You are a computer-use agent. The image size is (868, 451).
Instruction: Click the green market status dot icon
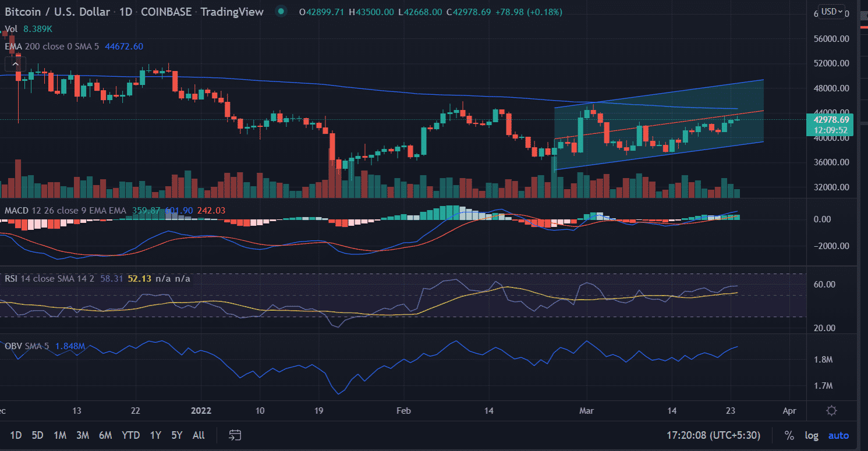[282, 12]
